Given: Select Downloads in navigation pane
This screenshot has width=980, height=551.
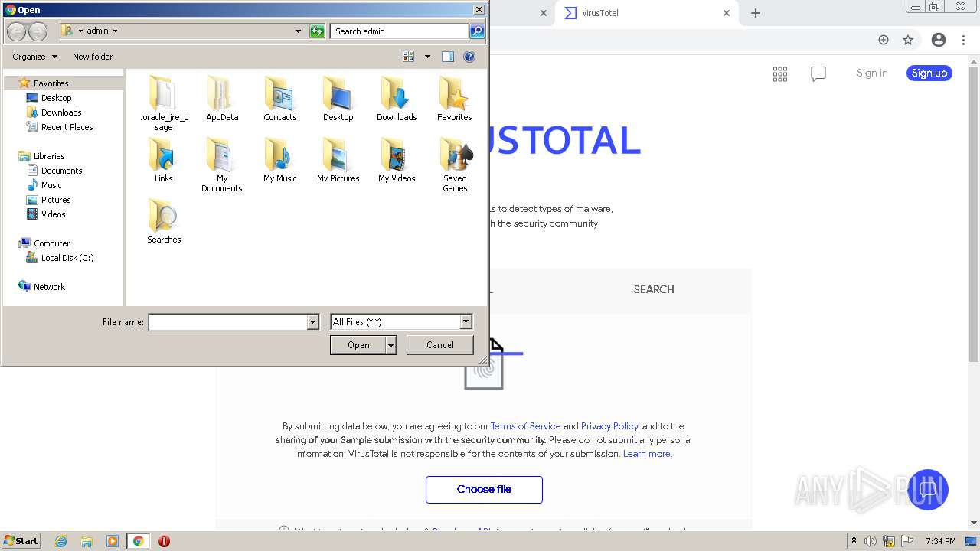Looking at the screenshot, I should coord(61,112).
